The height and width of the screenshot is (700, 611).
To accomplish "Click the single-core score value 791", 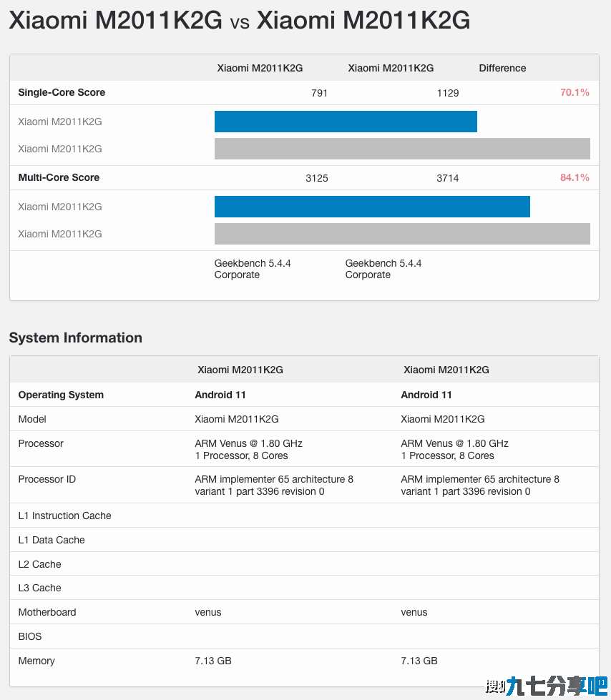I will [x=319, y=93].
